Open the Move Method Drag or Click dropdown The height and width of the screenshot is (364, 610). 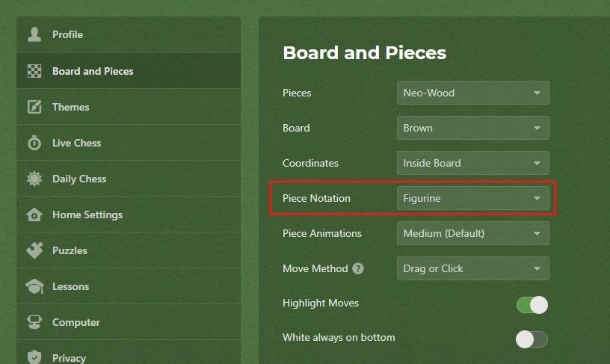[472, 268]
